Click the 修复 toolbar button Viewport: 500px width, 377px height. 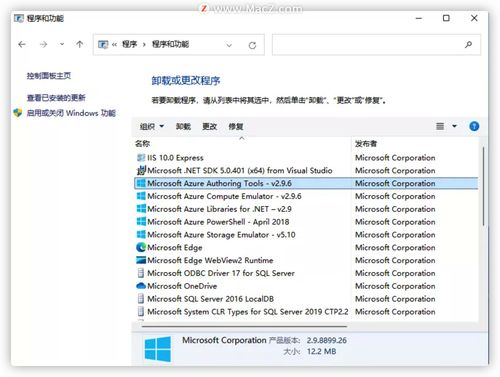pyautogui.click(x=236, y=126)
